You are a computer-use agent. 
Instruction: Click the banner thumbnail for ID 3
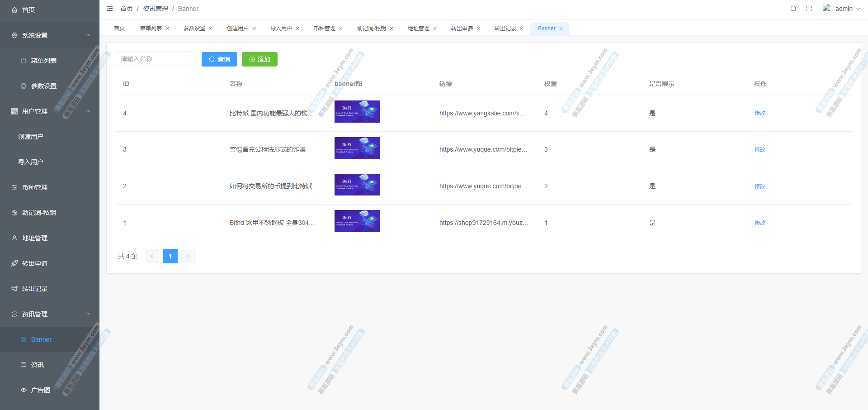[x=357, y=148]
